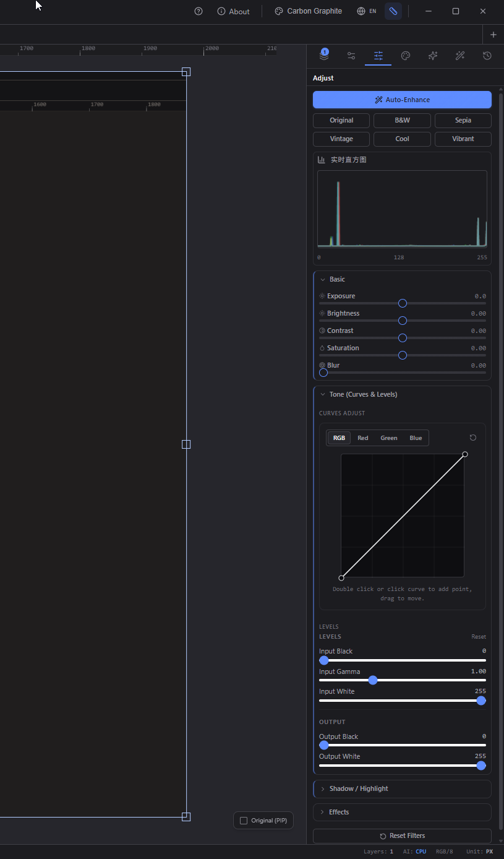This screenshot has height=859, width=504.
Task: Apply the Cool preset
Action: [402, 139]
